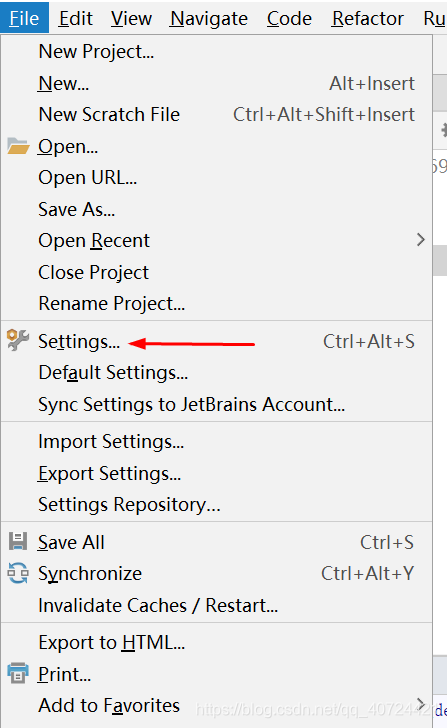Viewport: 447px width, 728px height.
Task: Click the wrench icon beside Settings...
Action: [x=18, y=340]
